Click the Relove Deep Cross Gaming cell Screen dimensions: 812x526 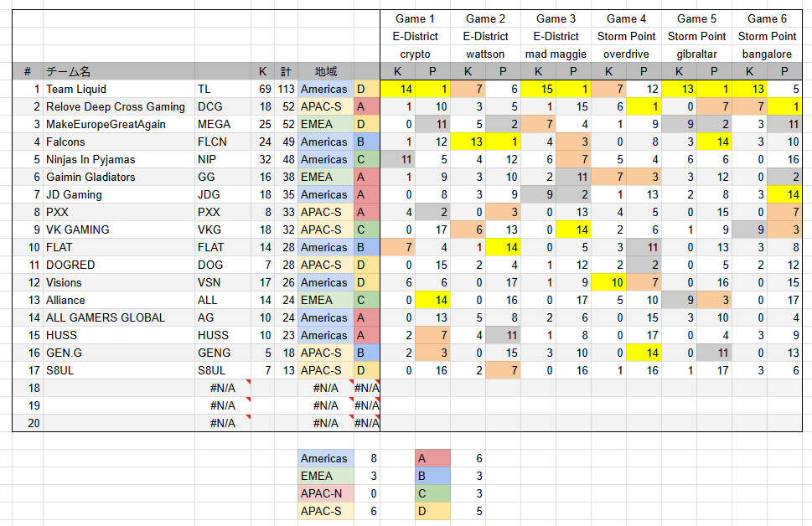[x=119, y=106]
